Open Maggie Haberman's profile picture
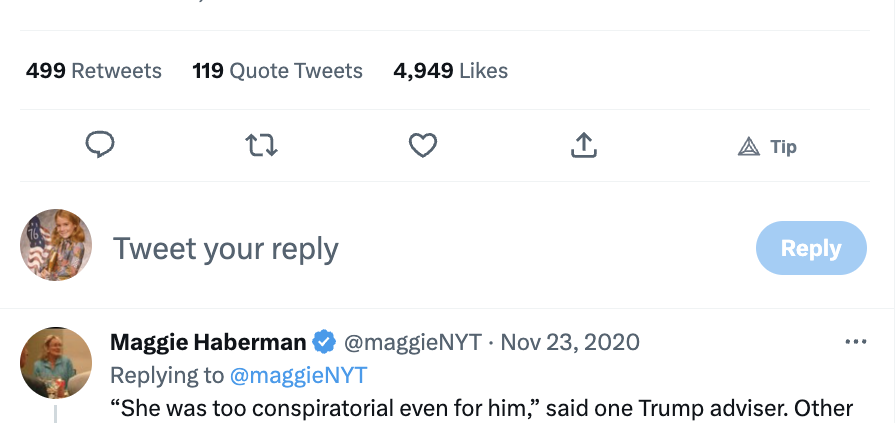Screen dimensions: 896x423 point(56,362)
